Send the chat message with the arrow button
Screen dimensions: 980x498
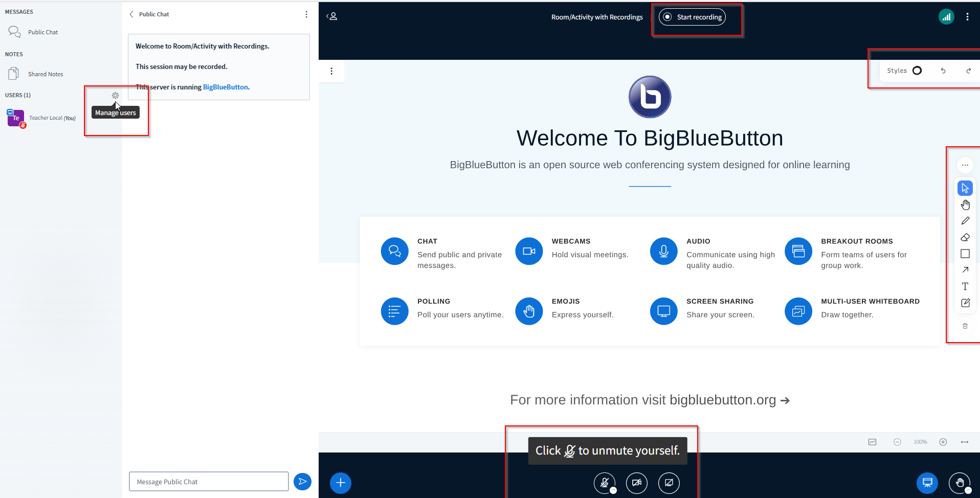(302, 481)
